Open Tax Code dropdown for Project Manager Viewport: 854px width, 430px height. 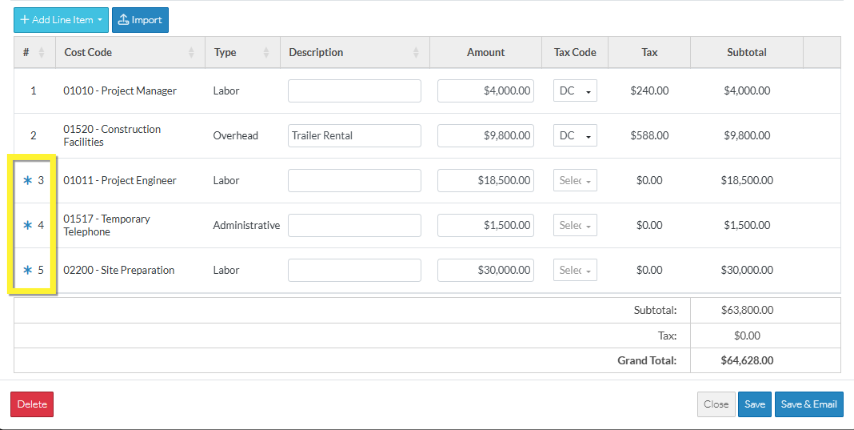(575, 91)
